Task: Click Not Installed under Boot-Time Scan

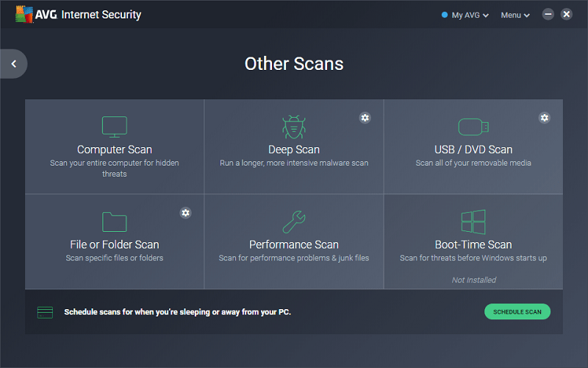Action: click(x=473, y=280)
